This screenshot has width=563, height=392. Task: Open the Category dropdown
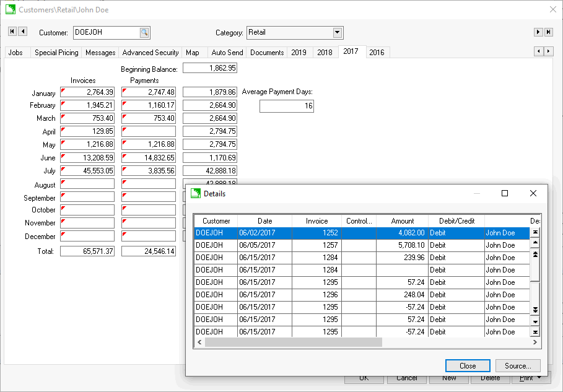click(338, 33)
